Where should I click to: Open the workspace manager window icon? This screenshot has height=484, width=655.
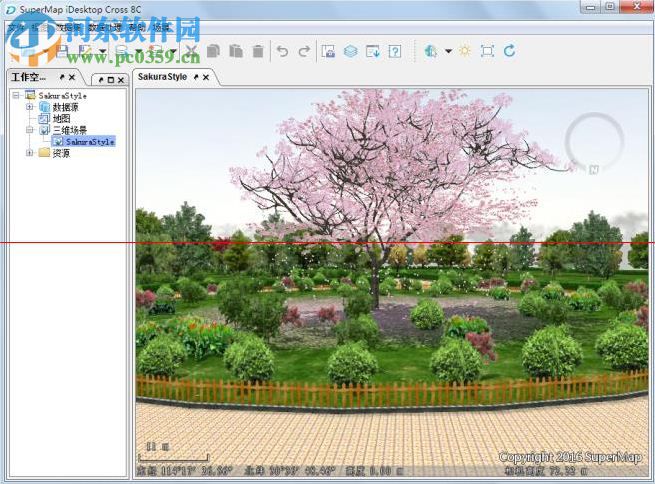pyautogui.click(x=328, y=51)
